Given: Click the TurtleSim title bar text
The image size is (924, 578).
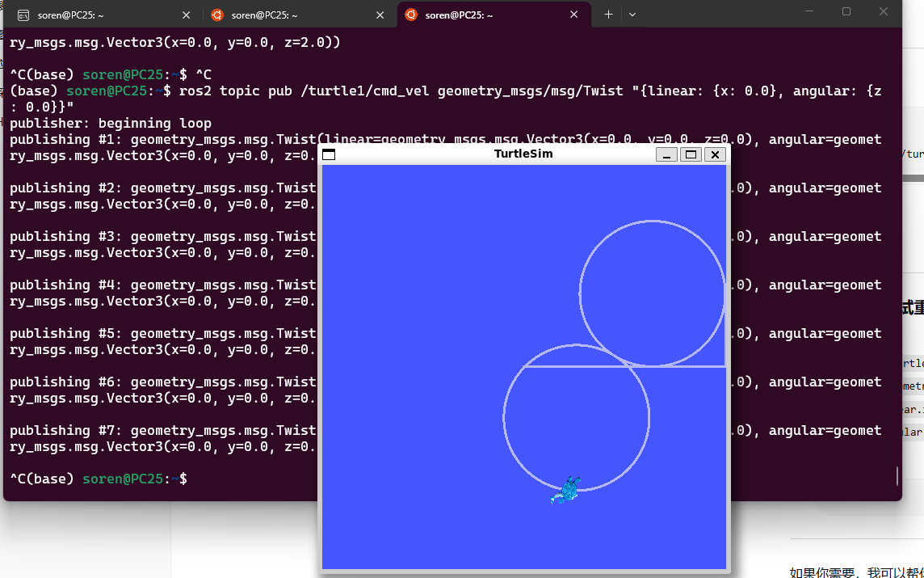Looking at the screenshot, I should pos(523,154).
